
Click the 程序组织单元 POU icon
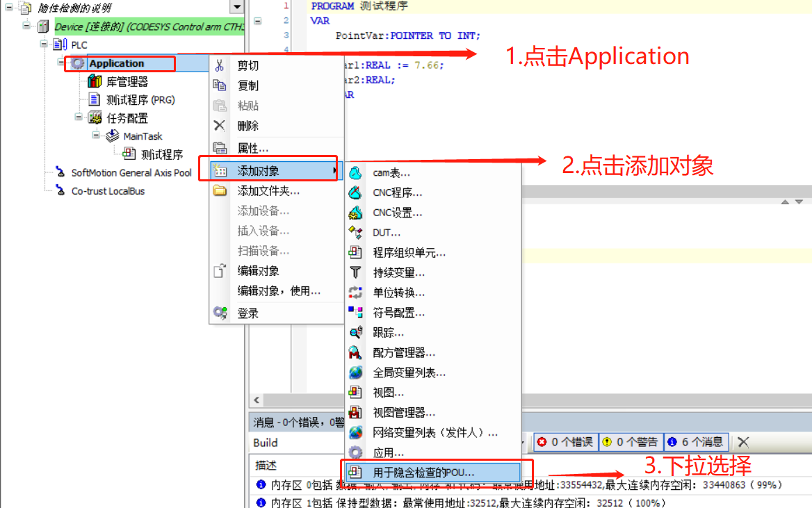tap(355, 252)
